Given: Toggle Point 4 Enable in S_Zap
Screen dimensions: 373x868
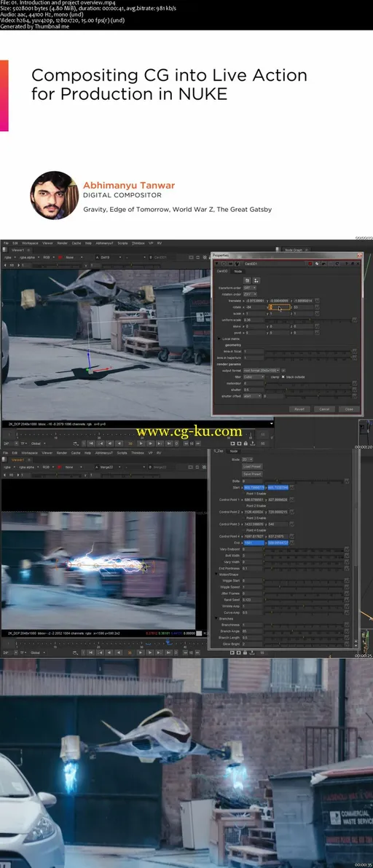Looking at the screenshot, I should [x=244, y=530].
